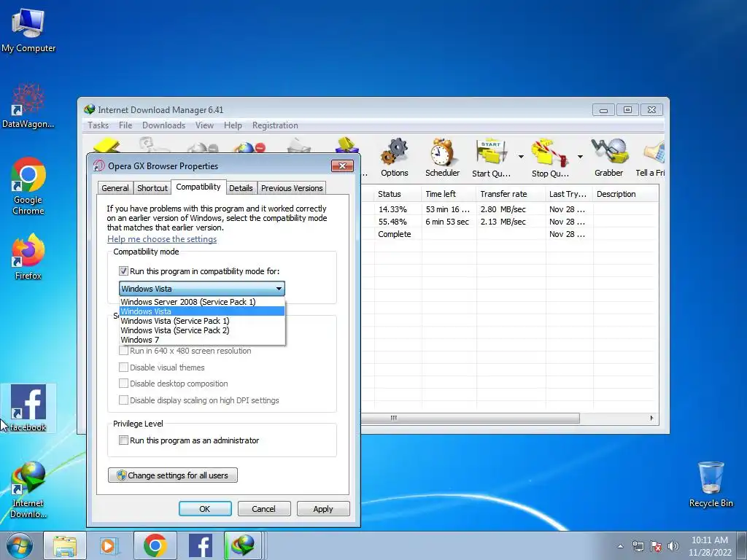Select the 55.48% status download row
The height and width of the screenshot is (560, 747).
pyautogui.click(x=510, y=222)
